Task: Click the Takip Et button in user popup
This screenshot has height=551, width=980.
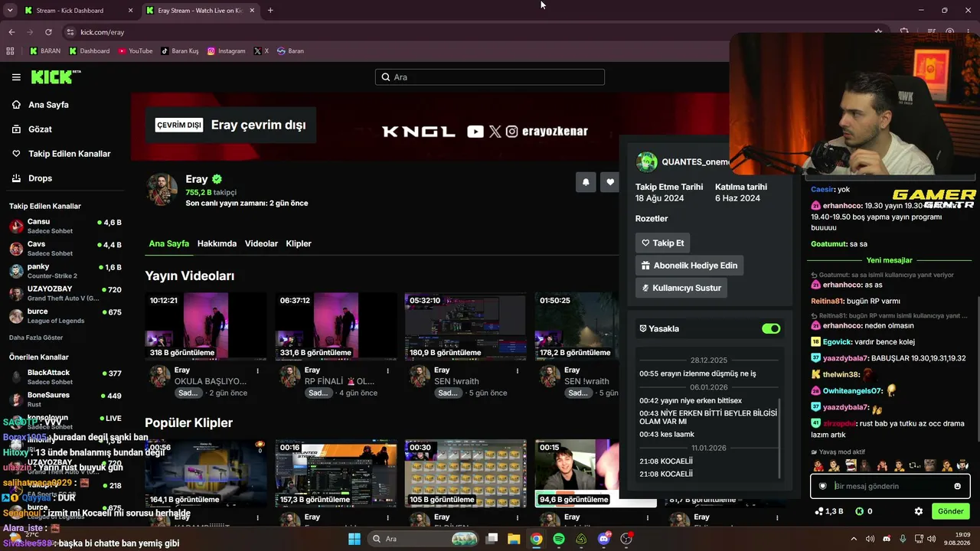Action: [662, 243]
